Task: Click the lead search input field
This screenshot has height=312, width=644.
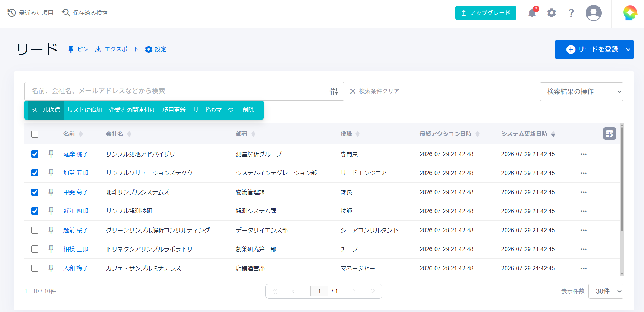Action: point(184,91)
